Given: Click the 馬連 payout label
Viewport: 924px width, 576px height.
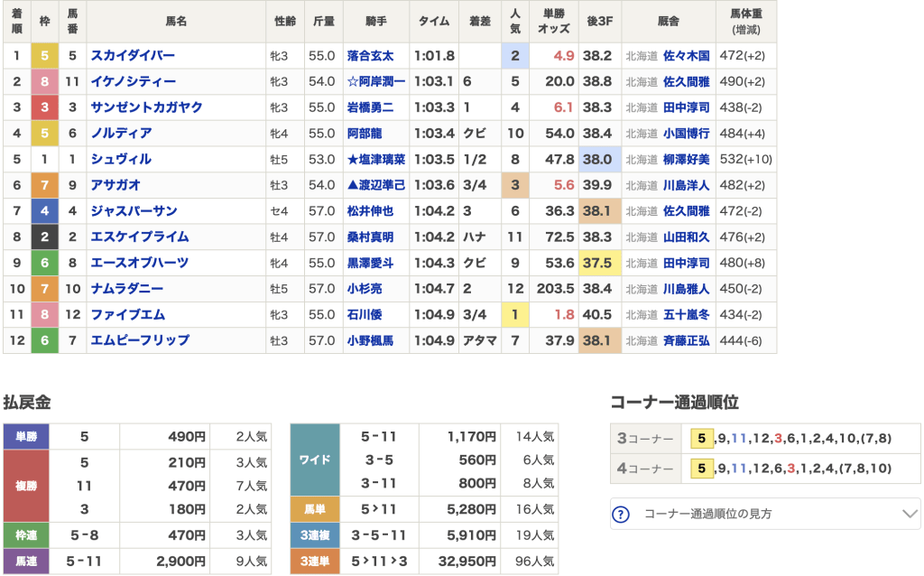Looking at the screenshot, I should tap(26, 562).
